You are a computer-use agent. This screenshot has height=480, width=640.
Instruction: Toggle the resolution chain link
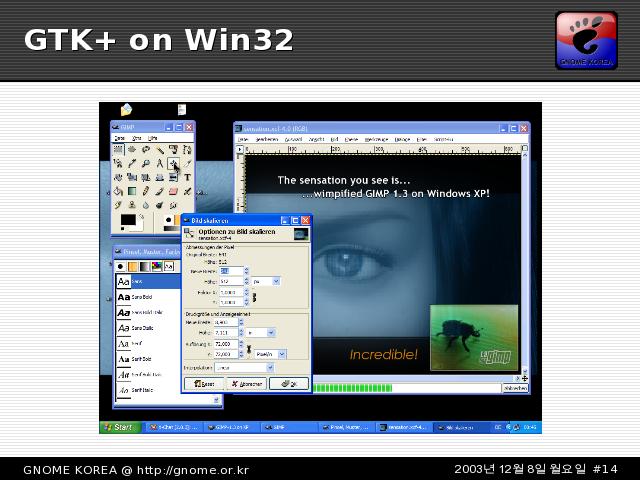click(x=251, y=349)
